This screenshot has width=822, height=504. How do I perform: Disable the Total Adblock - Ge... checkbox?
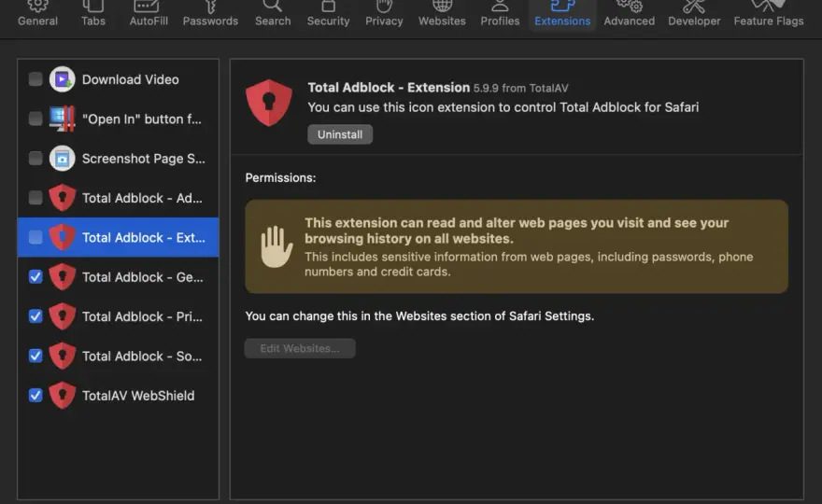tap(35, 276)
